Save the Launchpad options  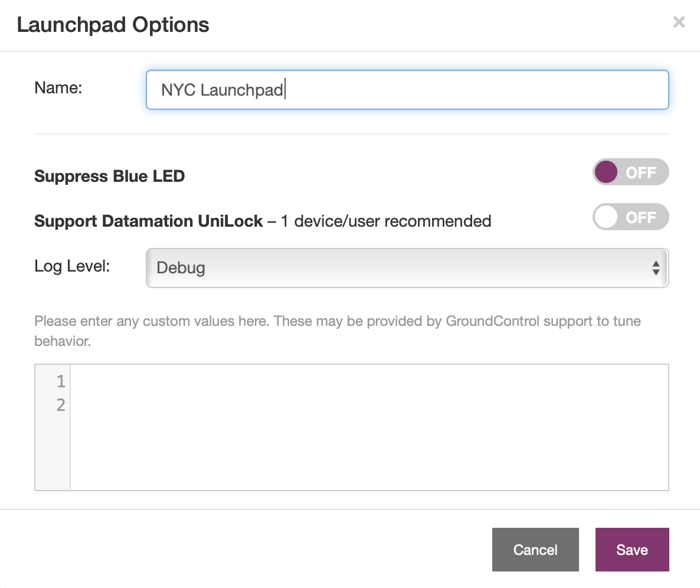click(632, 550)
